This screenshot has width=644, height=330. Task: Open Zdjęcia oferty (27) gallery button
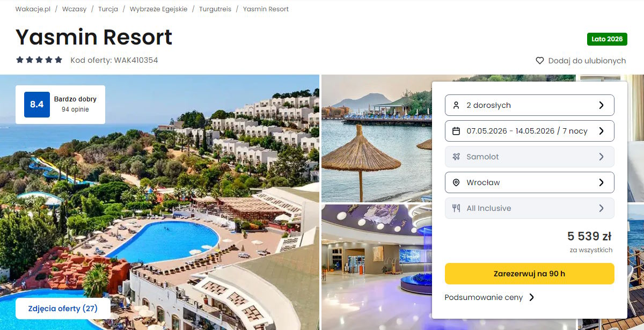click(63, 309)
